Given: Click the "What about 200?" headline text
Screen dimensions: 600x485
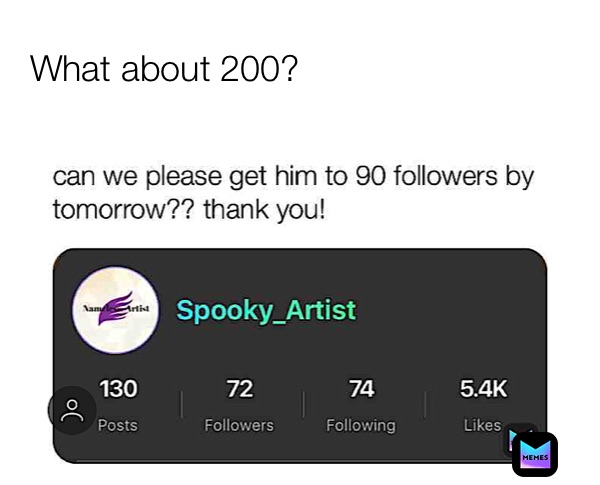Looking at the screenshot, I should [164, 69].
